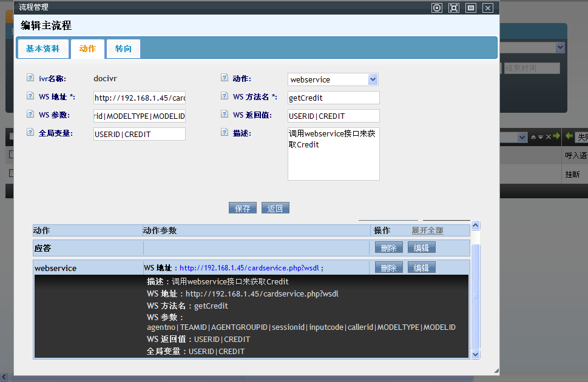
Task: Click help icon beside WS 方法名
Action: pyautogui.click(x=225, y=96)
